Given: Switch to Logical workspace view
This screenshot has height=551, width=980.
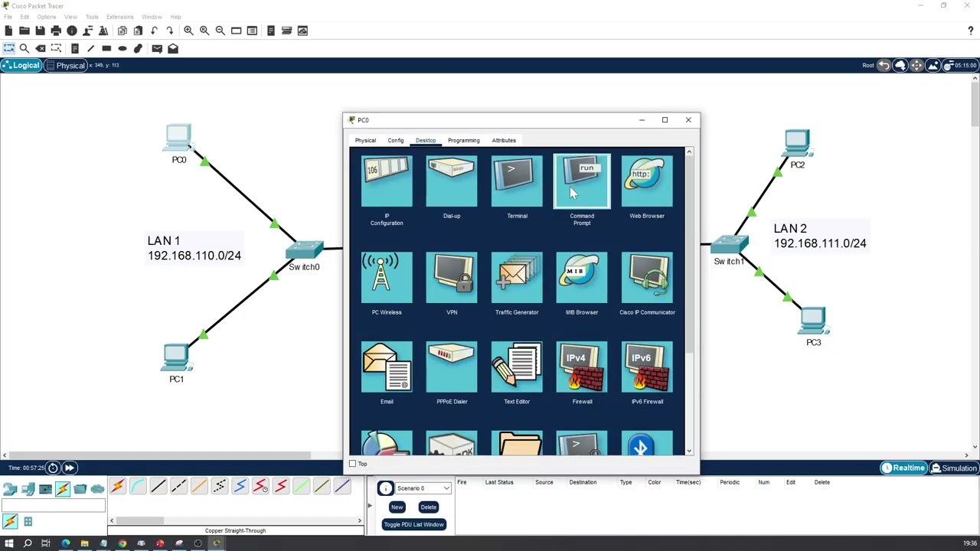Looking at the screenshot, I should 21,65.
